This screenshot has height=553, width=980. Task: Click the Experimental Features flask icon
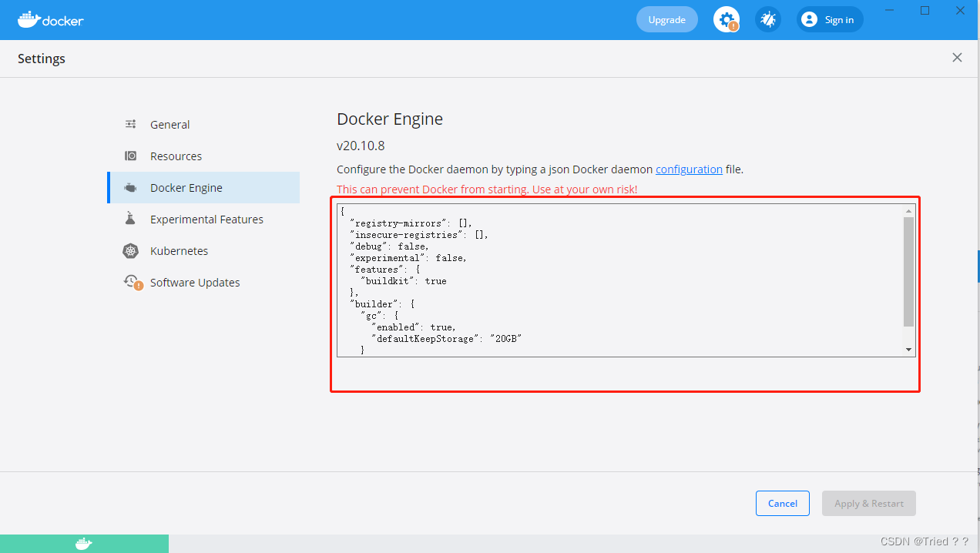(130, 219)
